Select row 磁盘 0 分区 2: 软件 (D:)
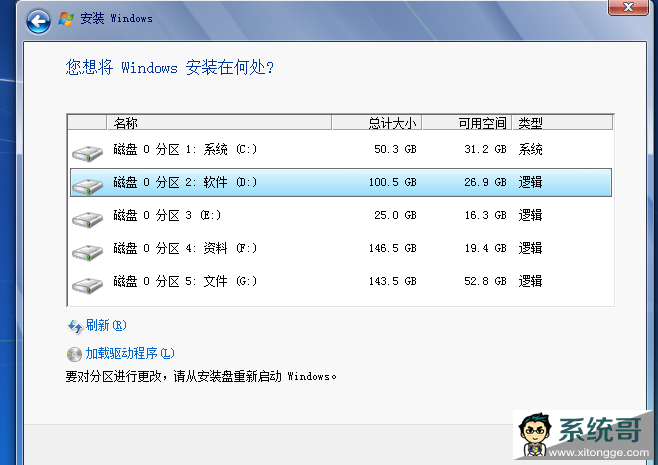This screenshot has height=465, width=658. [341, 183]
